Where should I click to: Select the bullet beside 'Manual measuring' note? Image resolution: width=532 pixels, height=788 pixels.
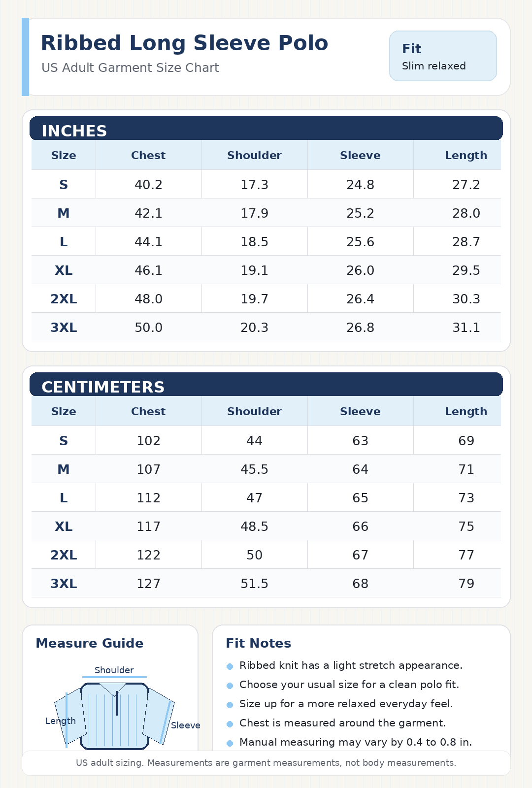230,743
